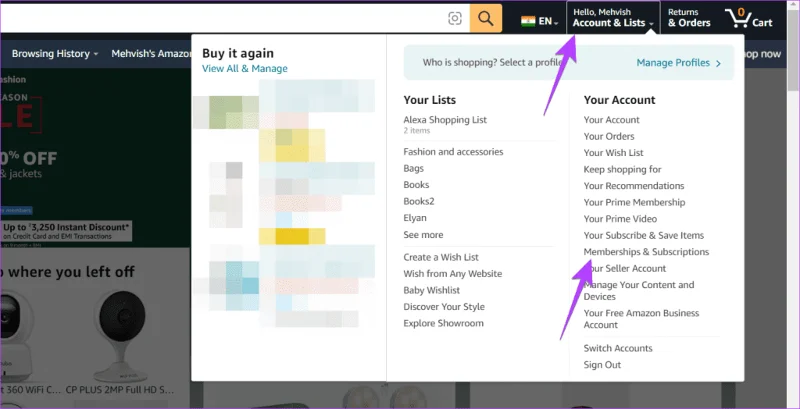Open the Books list

[416, 185]
